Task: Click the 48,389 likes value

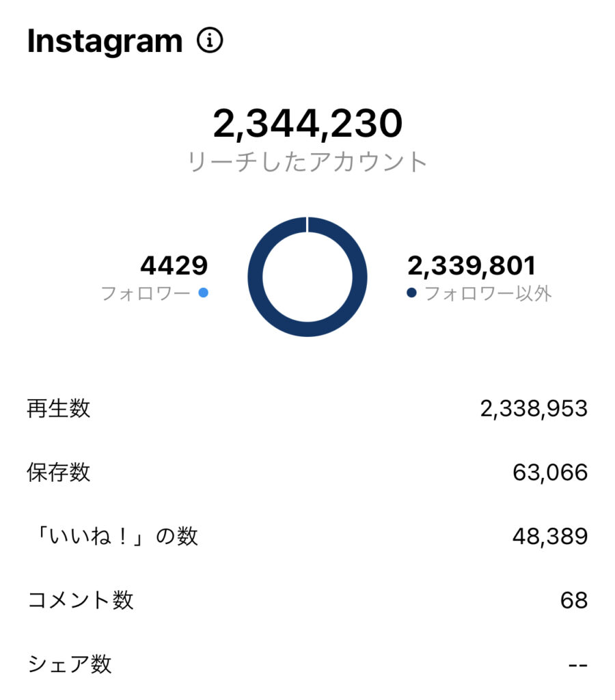Action: [549, 536]
